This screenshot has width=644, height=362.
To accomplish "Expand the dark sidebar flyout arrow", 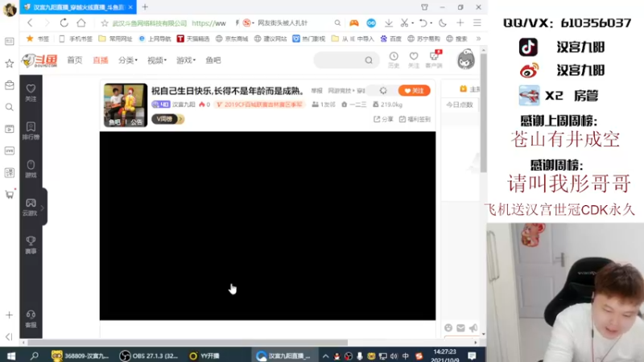I will click(x=43, y=208).
